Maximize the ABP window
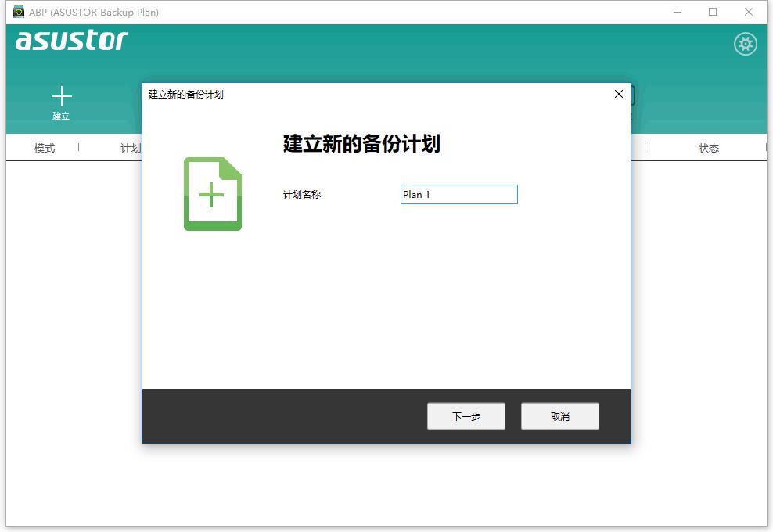The width and height of the screenshot is (773, 532). pyautogui.click(x=712, y=12)
